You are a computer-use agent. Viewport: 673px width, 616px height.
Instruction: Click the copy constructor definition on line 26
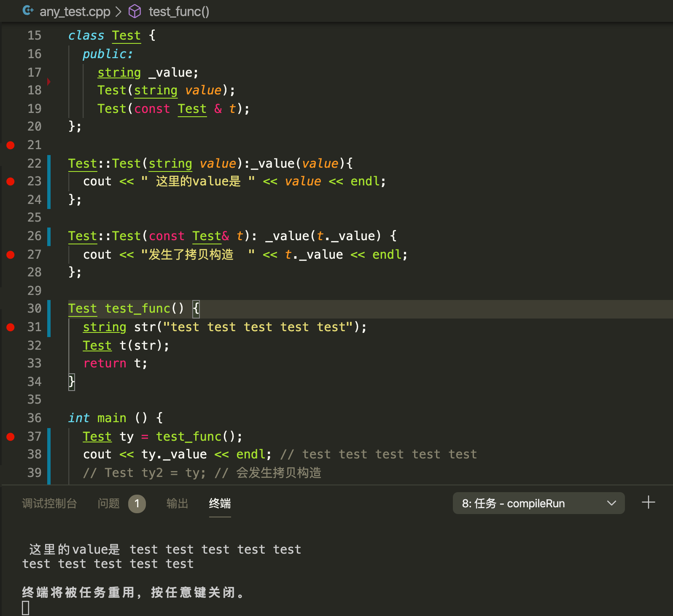pos(232,236)
